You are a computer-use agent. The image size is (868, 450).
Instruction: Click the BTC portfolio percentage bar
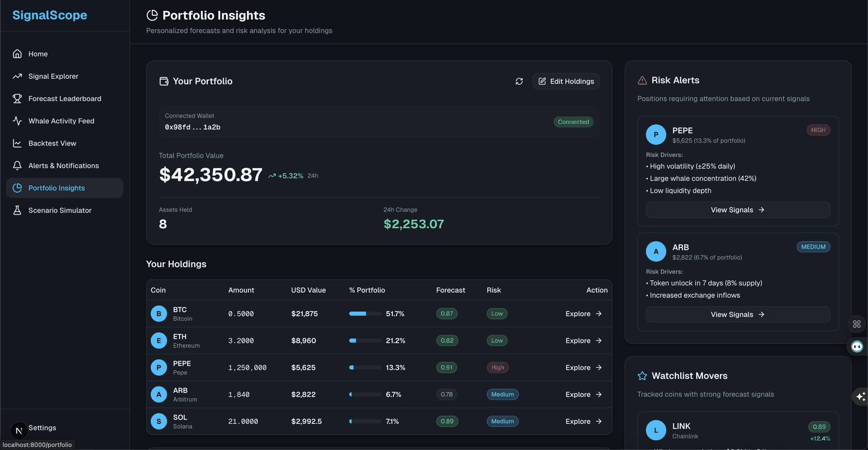[x=365, y=314]
